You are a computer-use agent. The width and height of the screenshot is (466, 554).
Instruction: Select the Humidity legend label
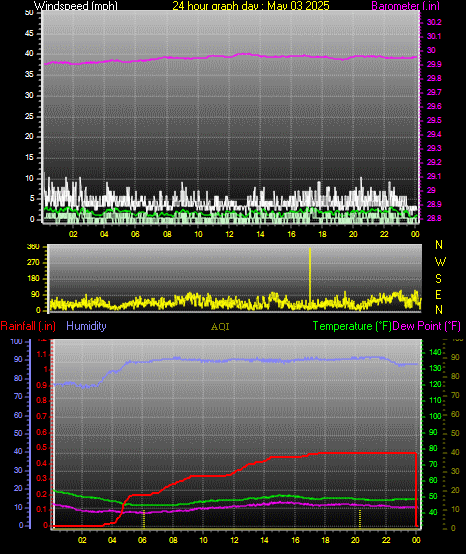tap(86, 326)
